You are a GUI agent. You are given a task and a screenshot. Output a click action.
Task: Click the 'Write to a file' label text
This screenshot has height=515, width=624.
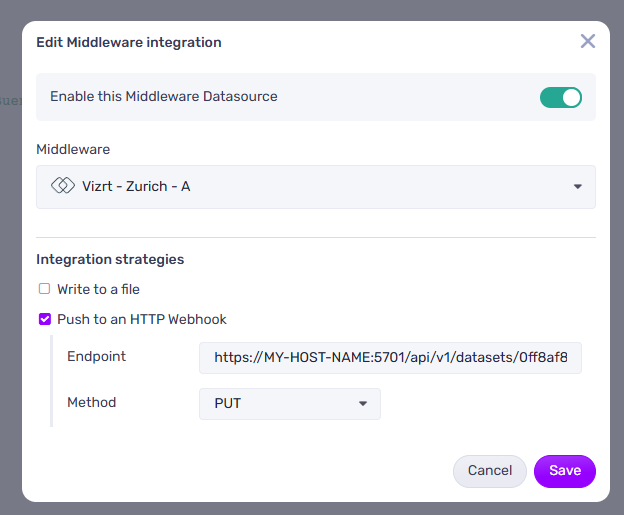tap(98, 289)
